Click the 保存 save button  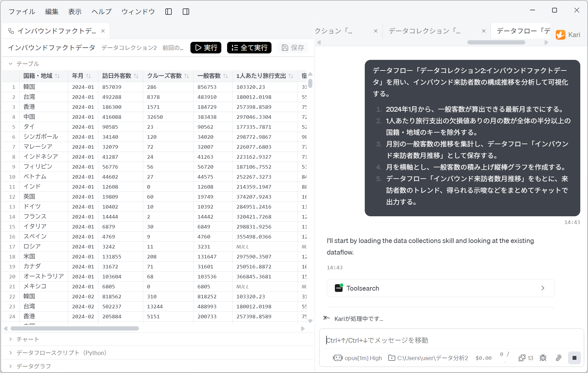coord(293,48)
